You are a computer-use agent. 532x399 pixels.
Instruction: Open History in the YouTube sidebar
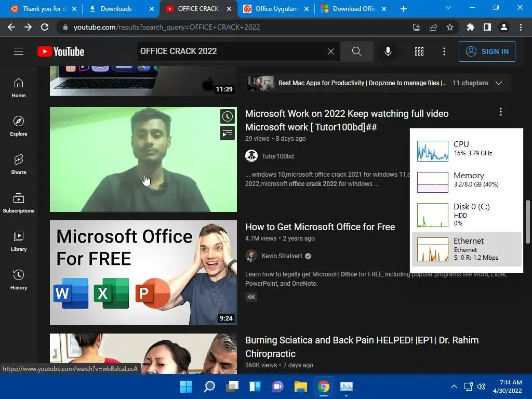(x=19, y=280)
